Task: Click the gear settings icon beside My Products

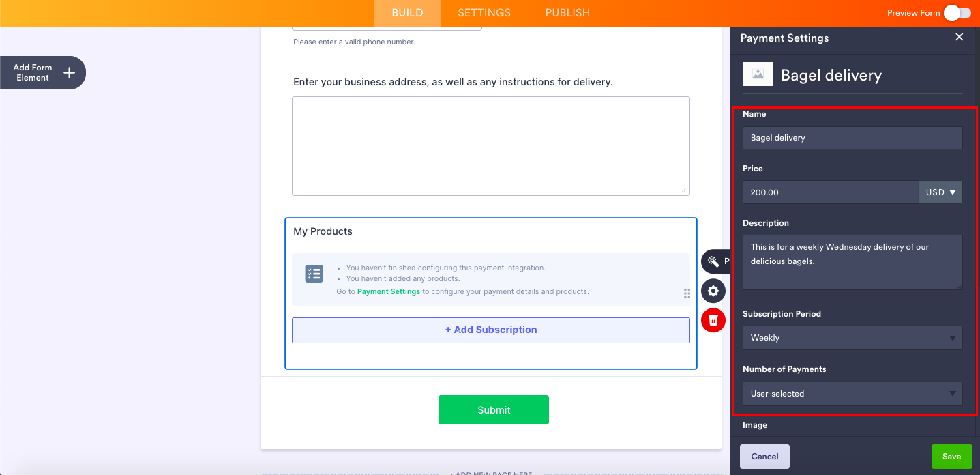Action: click(713, 291)
